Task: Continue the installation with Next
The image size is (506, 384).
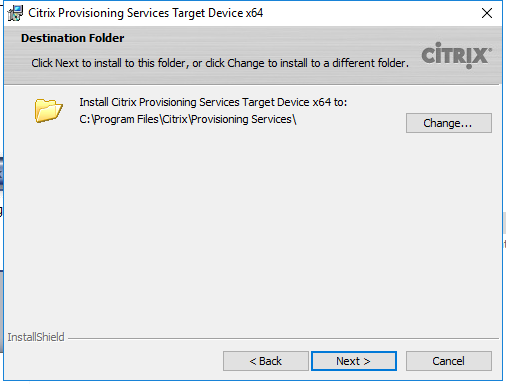Action: pyautogui.click(x=354, y=361)
